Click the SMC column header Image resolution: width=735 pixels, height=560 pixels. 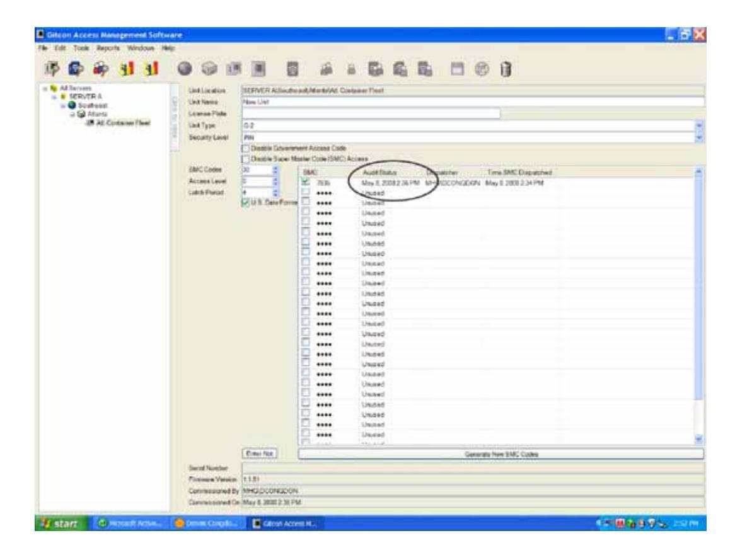(x=310, y=173)
